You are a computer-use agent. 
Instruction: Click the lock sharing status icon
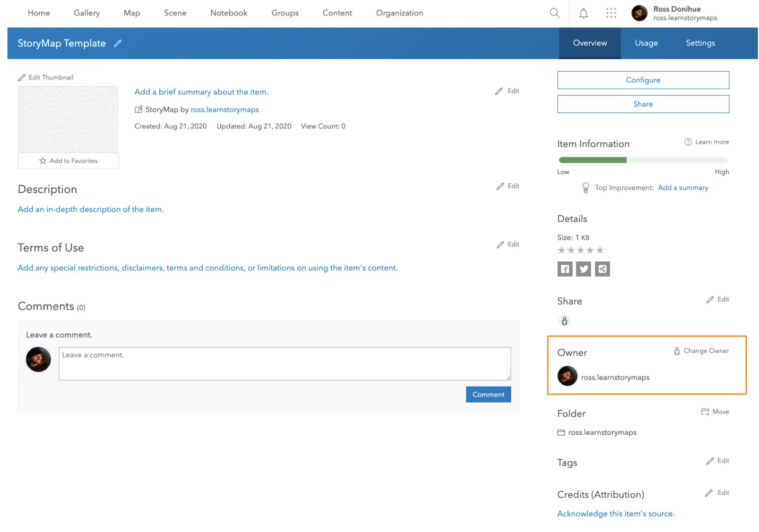(564, 321)
